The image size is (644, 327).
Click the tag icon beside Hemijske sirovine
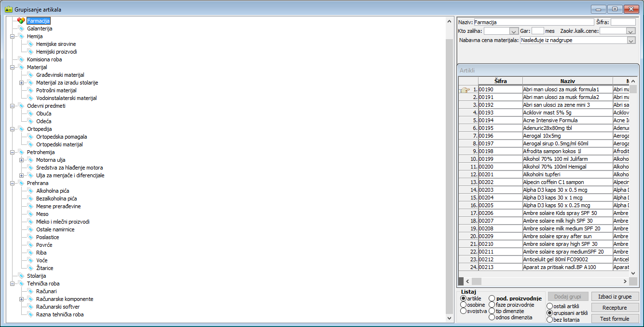click(30, 44)
